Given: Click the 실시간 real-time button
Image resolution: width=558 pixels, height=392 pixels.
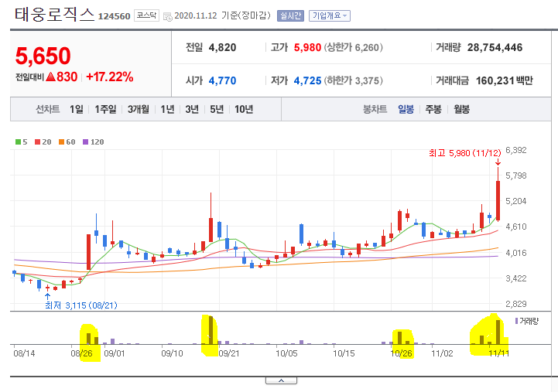Looking at the screenshot, I should [290, 15].
